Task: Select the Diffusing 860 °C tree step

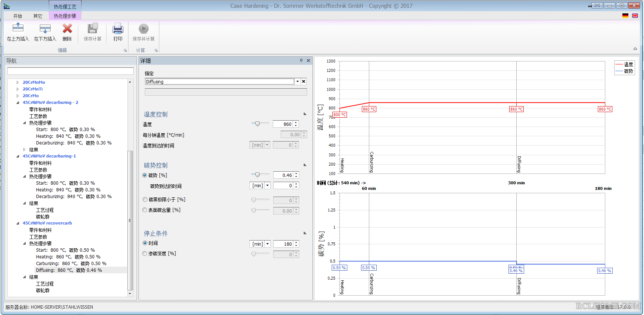Action: click(x=69, y=270)
